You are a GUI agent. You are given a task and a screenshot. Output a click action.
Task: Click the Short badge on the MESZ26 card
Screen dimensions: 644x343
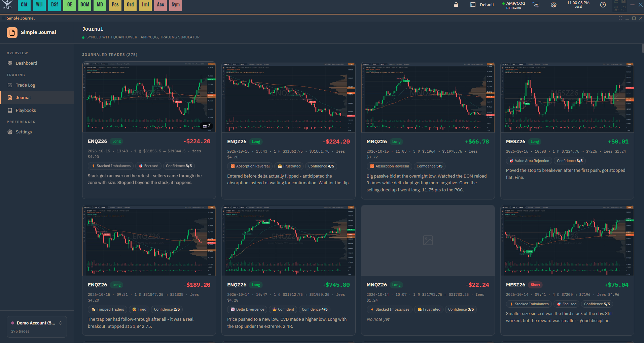[x=535, y=285]
